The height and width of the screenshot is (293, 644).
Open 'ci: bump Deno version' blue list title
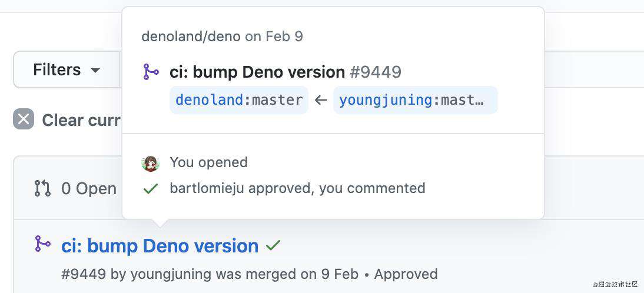(160, 246)
